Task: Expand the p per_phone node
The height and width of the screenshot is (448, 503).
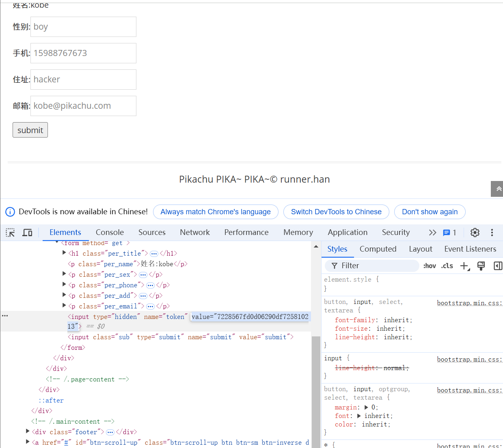Action: (x=64, y=284)
